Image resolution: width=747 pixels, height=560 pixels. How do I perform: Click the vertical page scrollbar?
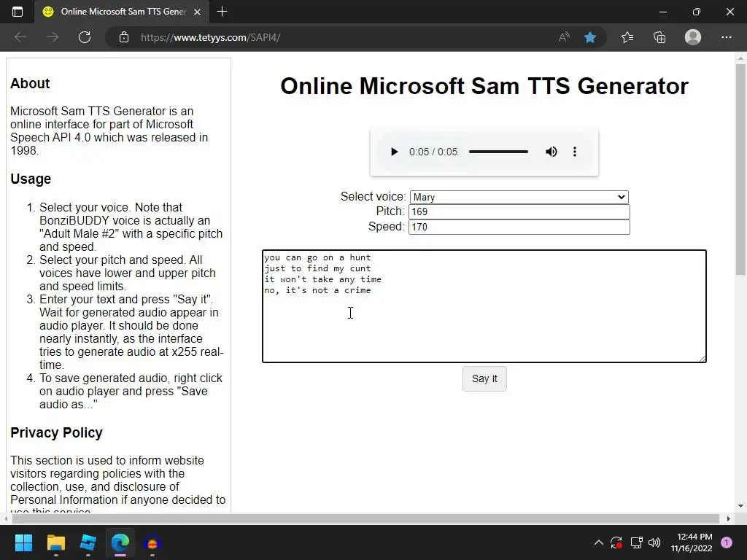pos(740,169)
